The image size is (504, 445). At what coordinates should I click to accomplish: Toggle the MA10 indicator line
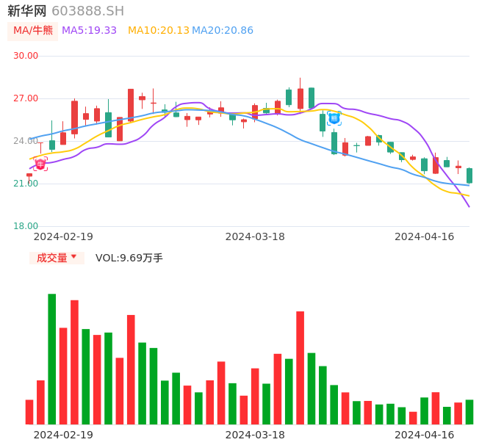pos(158,30)
